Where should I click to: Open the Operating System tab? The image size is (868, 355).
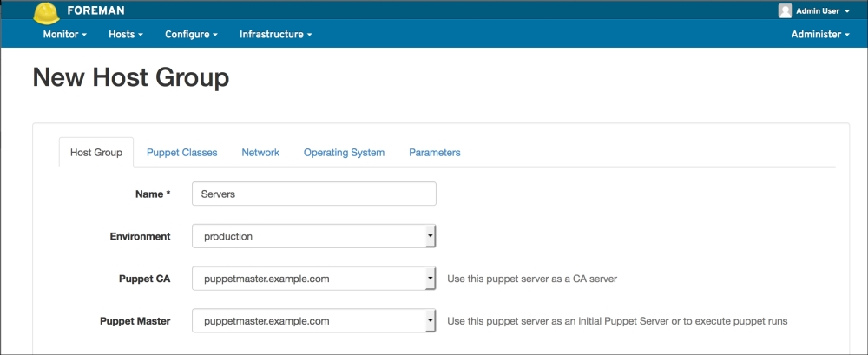(344, 153)
